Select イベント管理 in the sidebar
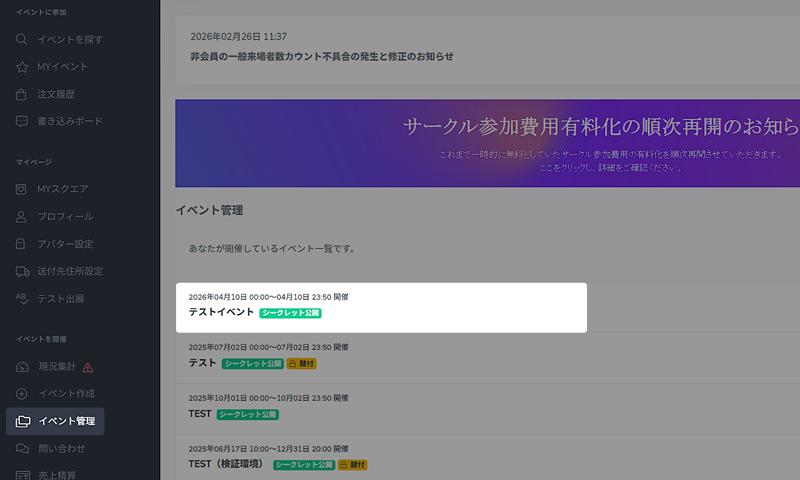800x480 pixels. (66, 421)
